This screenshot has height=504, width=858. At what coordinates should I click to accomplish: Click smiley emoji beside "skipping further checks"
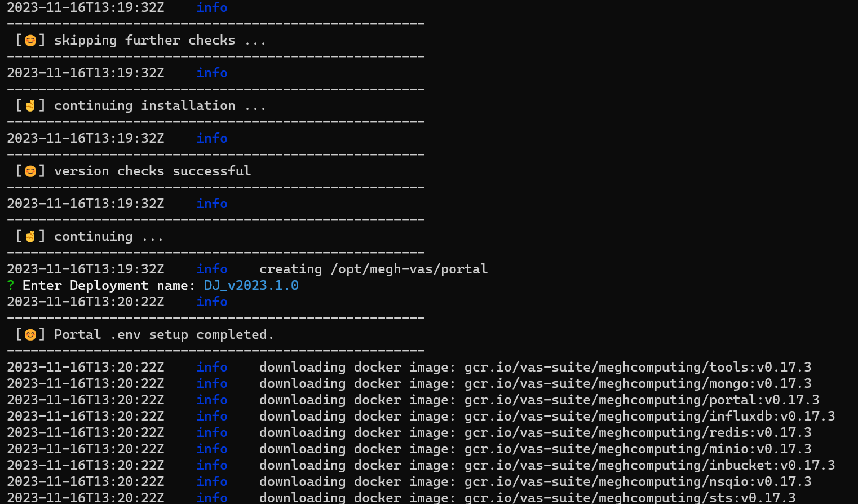(30, 41)
